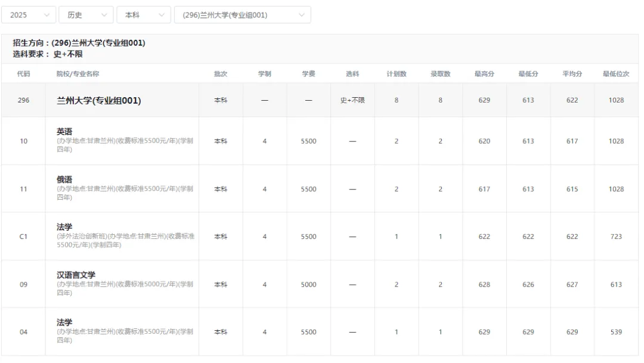This screenshot has width=644, height=363.
Task: Select the 俄语 major name
Action: point(64,179)
